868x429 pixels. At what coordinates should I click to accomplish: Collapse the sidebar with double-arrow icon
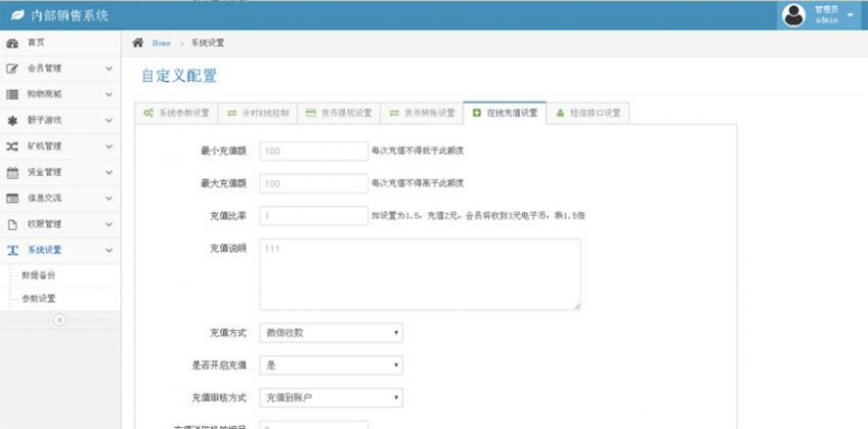(60, 320)
